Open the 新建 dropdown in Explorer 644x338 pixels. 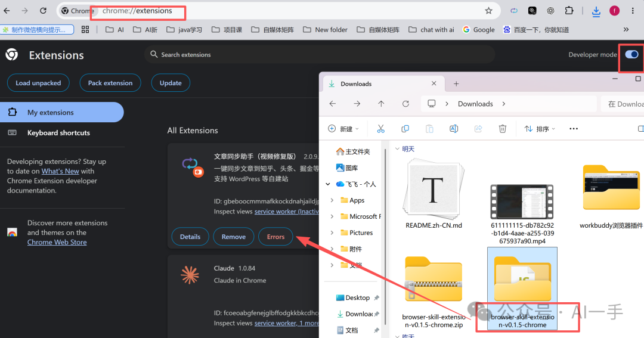tap(343, 129)
